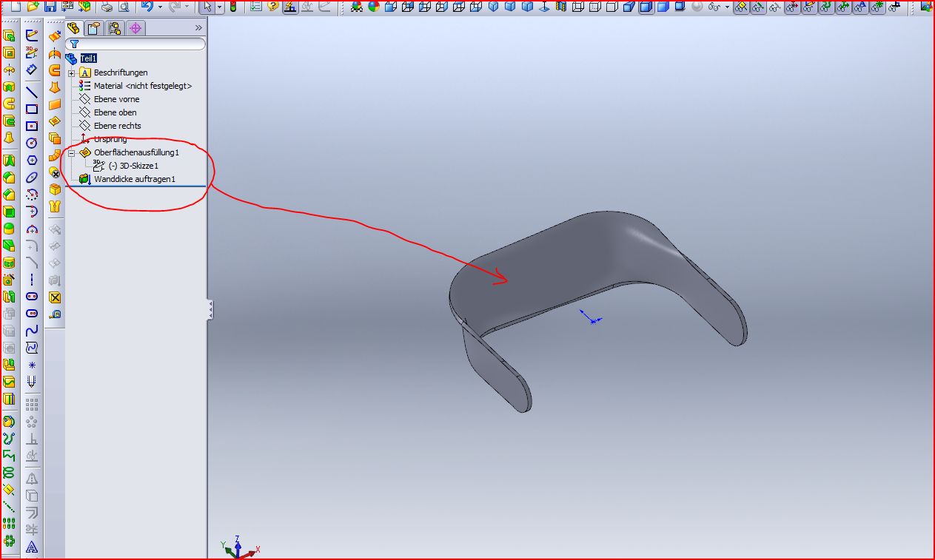
Task: Select the Ellipse sketch tool
Action: pos(32,178)
